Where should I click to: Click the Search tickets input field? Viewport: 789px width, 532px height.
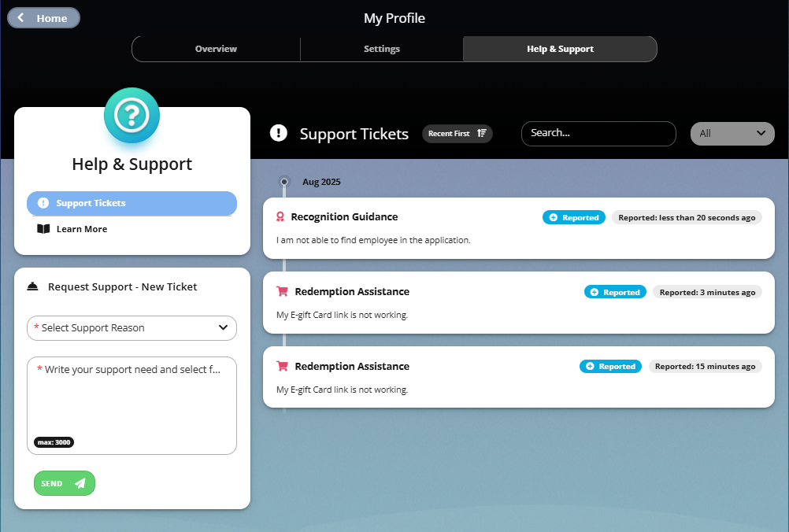[598, 133]
